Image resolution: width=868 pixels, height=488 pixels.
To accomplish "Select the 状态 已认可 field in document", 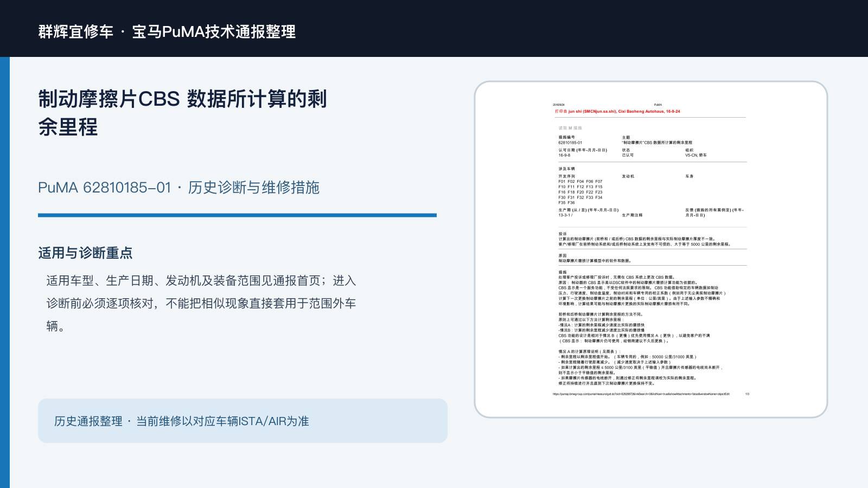I will point(628,153).
